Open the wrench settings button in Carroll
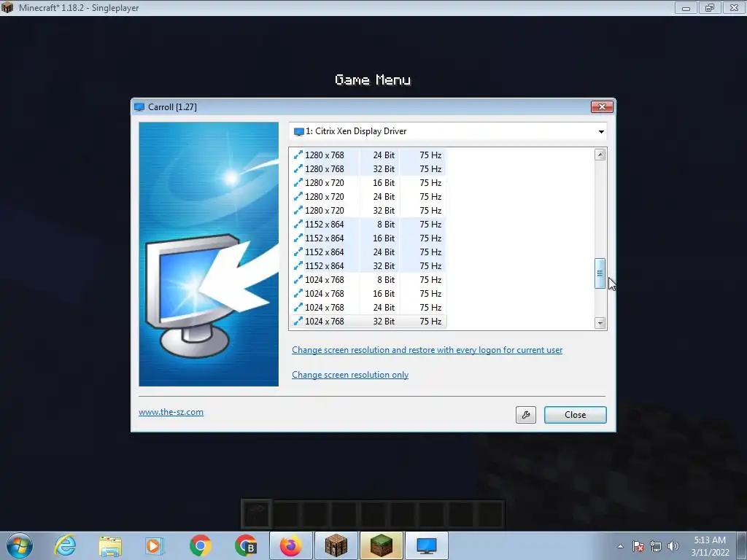This screenshot has width=747, height=560. 525,415
